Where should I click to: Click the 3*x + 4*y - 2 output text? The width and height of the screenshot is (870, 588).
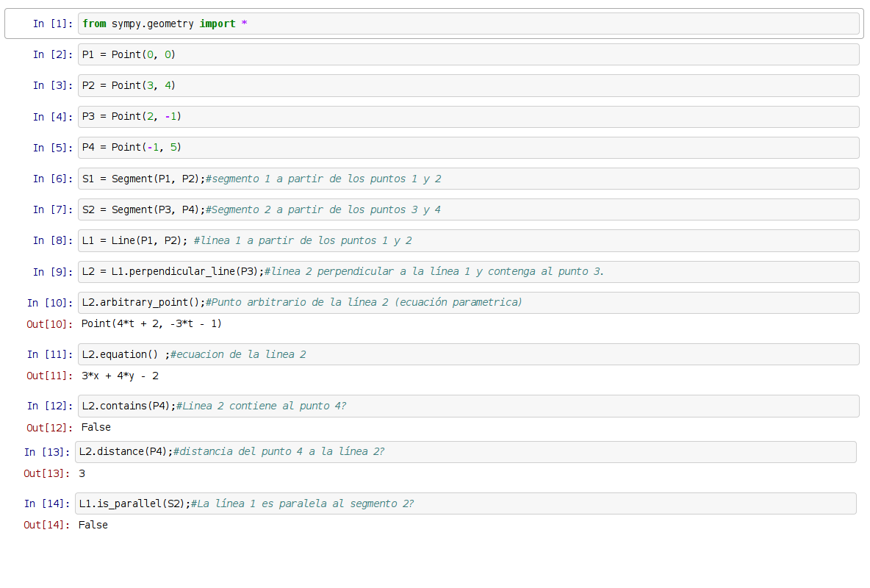coord(120,376)
